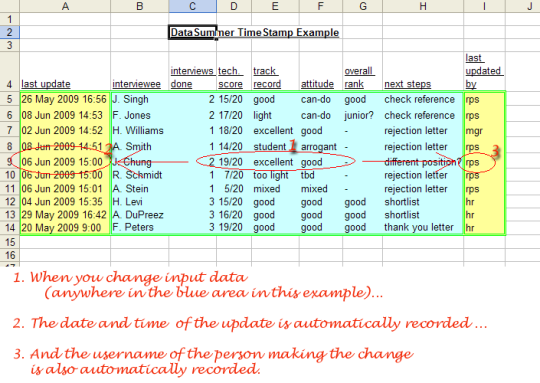Select column H header
The height and width of the screenshot is (383, 540).
pos(423,6)
